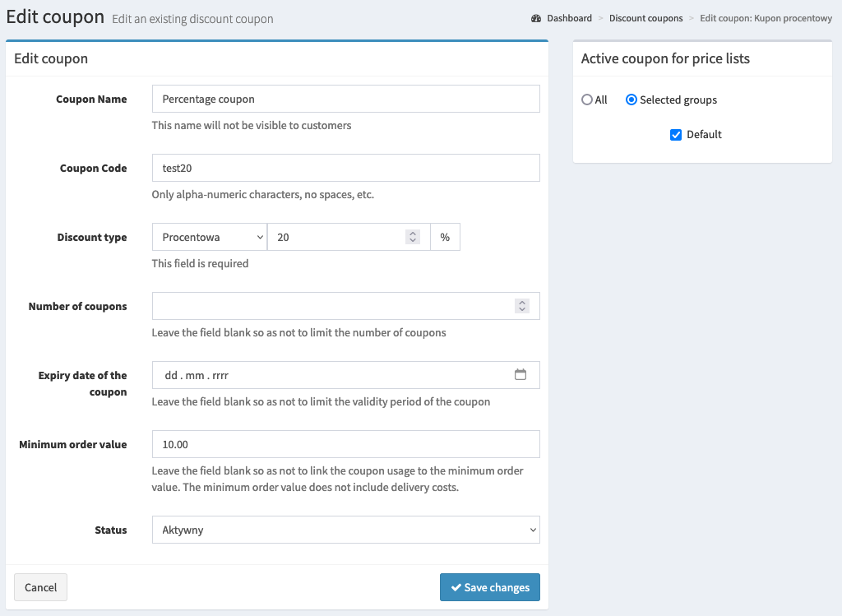Click the discount value stepper arrows
Image resolution: width=842 pixels, height=616 pixels.
(x=413, y=237)
